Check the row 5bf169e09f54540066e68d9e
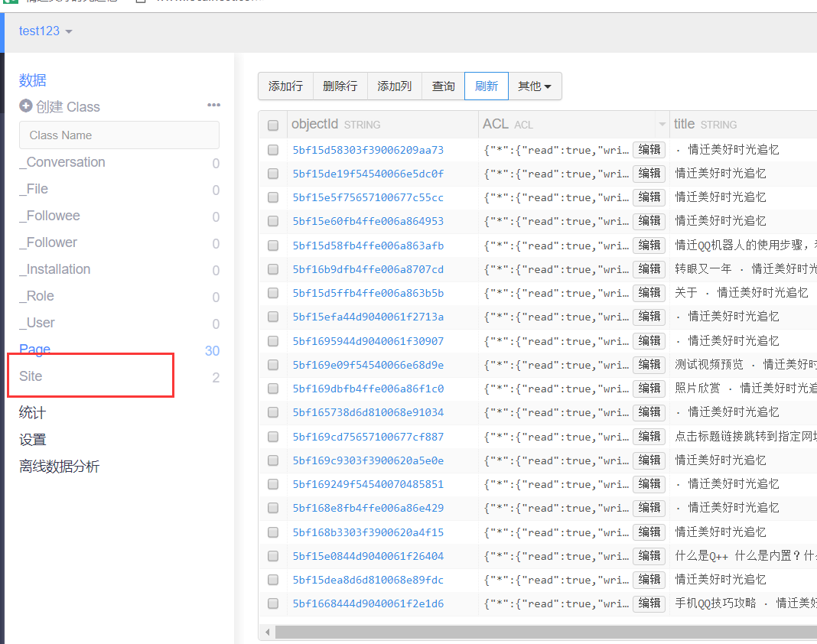Viewport: 817px width, 644px height. point(273,365)
